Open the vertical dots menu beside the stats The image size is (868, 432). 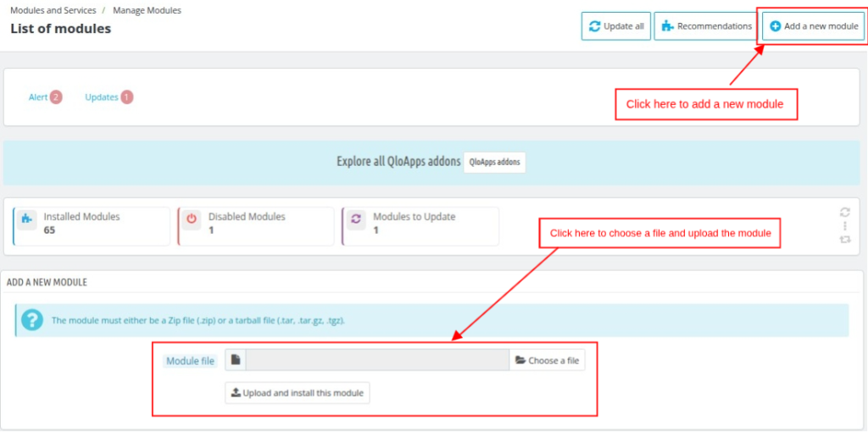(x=845, y=225)
